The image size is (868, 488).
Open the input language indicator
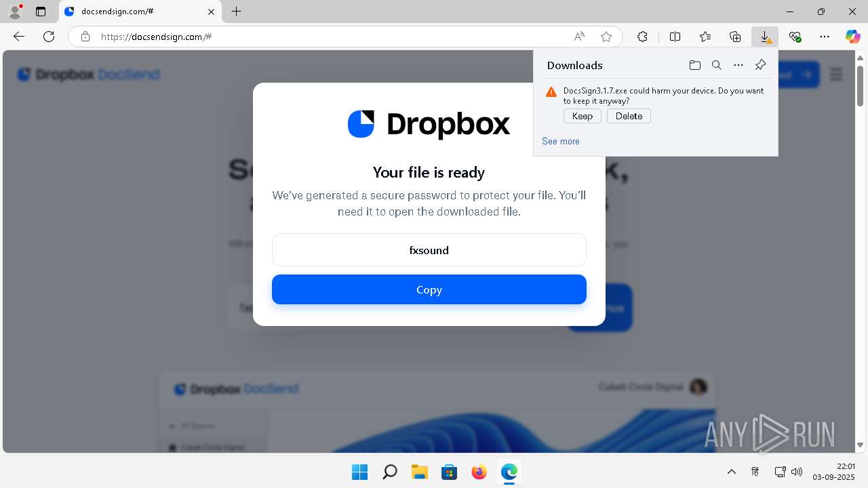pyautogui.click(x=755, y=472)
